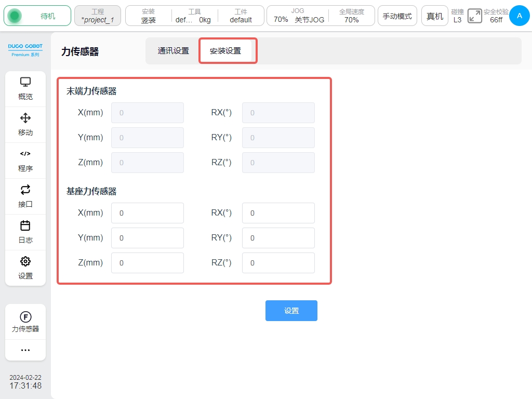
Task: Go to the 移动 move panel
Action: (25, 125)
